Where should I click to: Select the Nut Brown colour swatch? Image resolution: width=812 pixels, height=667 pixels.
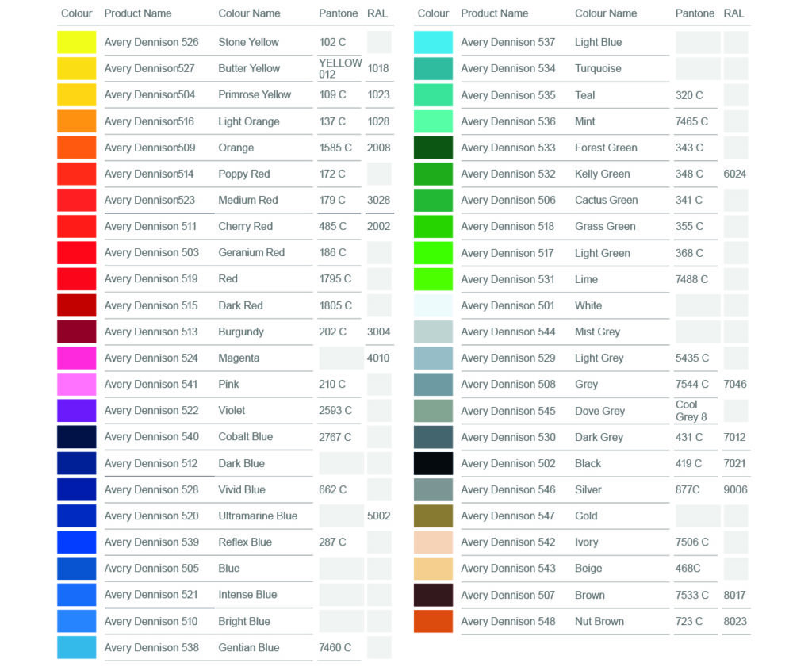[433, 621]
